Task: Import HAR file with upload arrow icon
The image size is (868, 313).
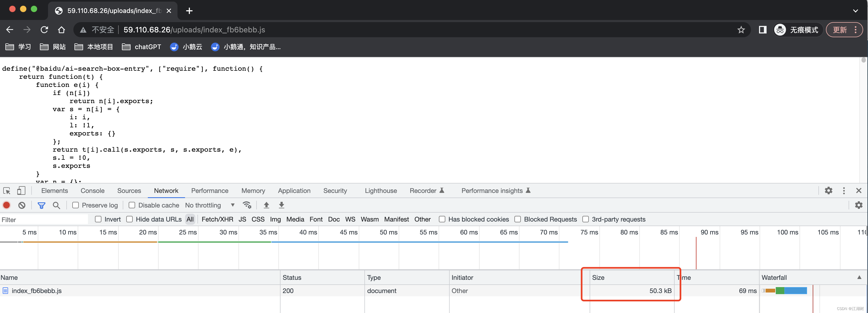Action: pyautogui.click(x=266, y=205)
